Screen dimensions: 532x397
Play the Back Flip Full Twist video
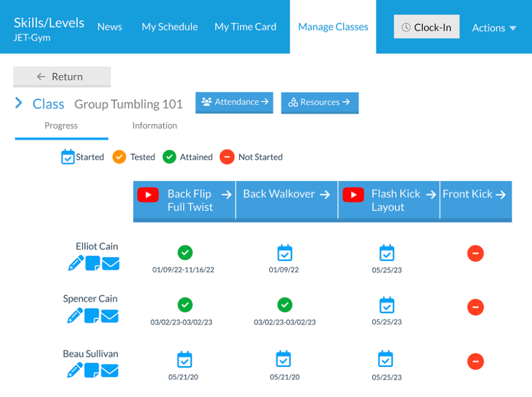click(x=148, y=194)
